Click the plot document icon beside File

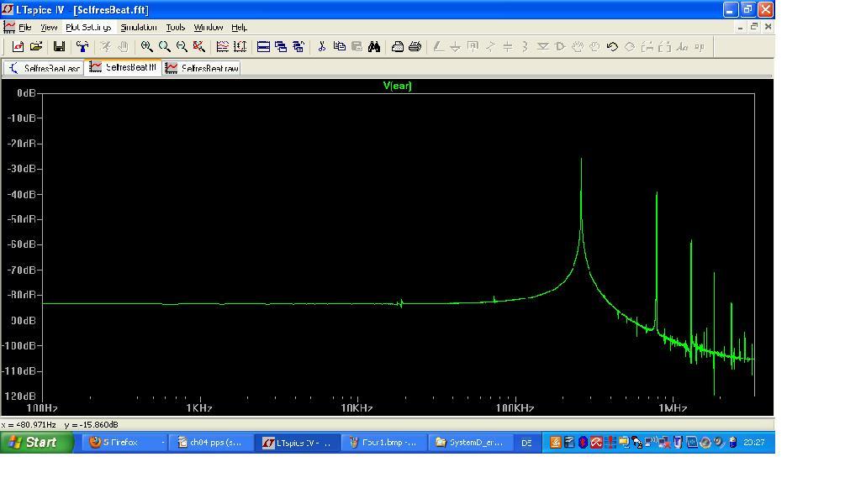click(x=9, y=28)
